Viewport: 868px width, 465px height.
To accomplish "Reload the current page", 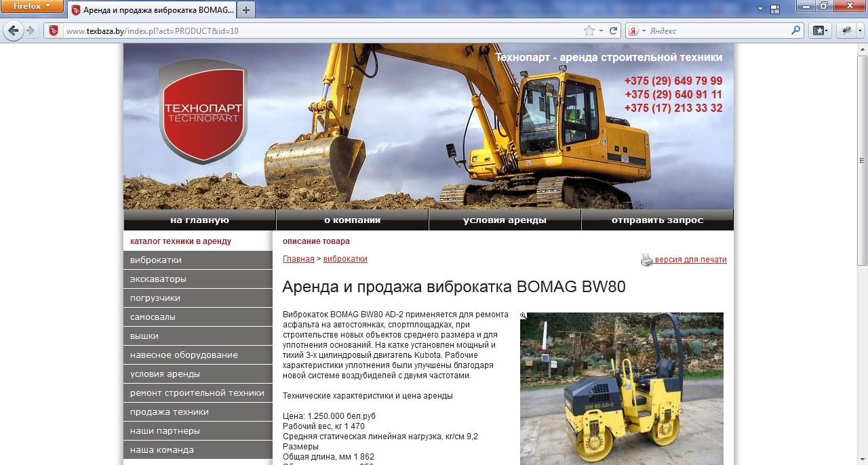I will [x=614, y=31].
